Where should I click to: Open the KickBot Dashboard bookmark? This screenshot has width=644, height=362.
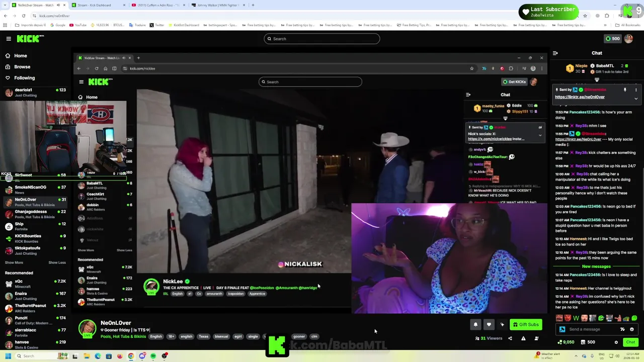[183, 25]
